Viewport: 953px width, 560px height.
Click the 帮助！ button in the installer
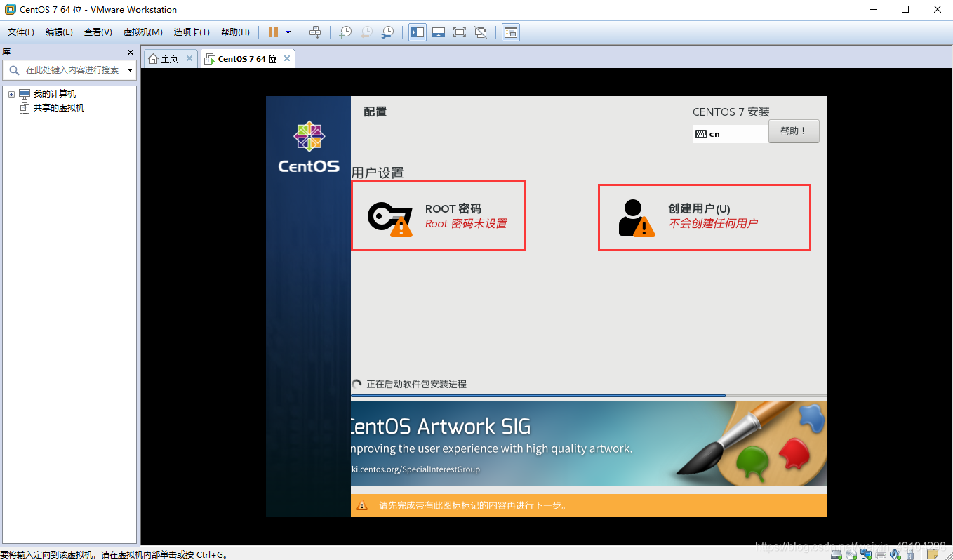794,131
